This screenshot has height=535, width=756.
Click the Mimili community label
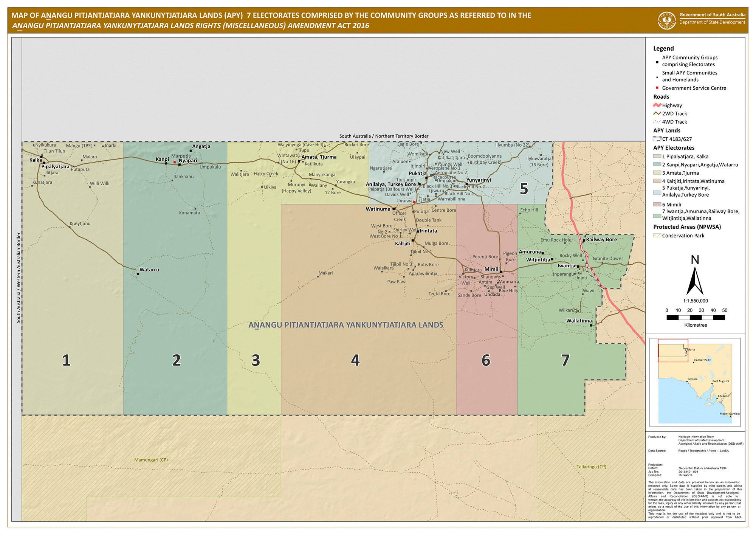tap(492, 269)
